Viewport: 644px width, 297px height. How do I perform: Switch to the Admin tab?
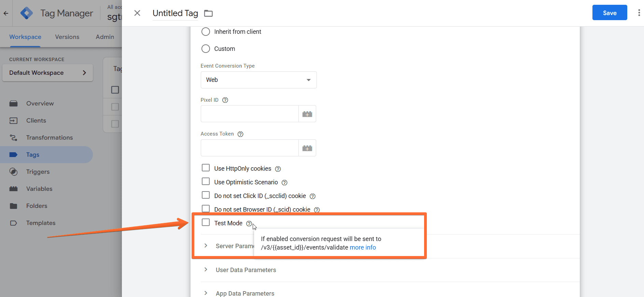(105, 37)
